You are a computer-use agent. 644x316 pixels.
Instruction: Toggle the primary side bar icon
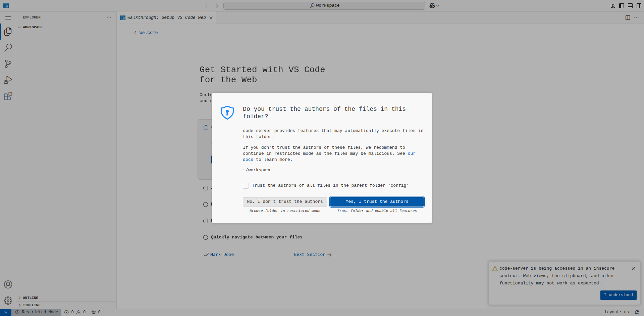point(622,6)
